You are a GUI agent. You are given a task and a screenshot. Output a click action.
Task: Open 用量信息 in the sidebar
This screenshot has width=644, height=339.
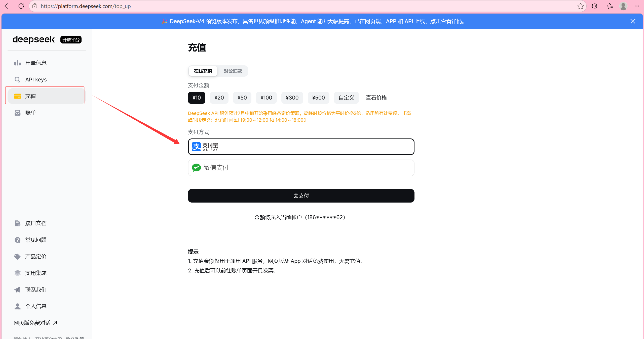coord(47,63)
